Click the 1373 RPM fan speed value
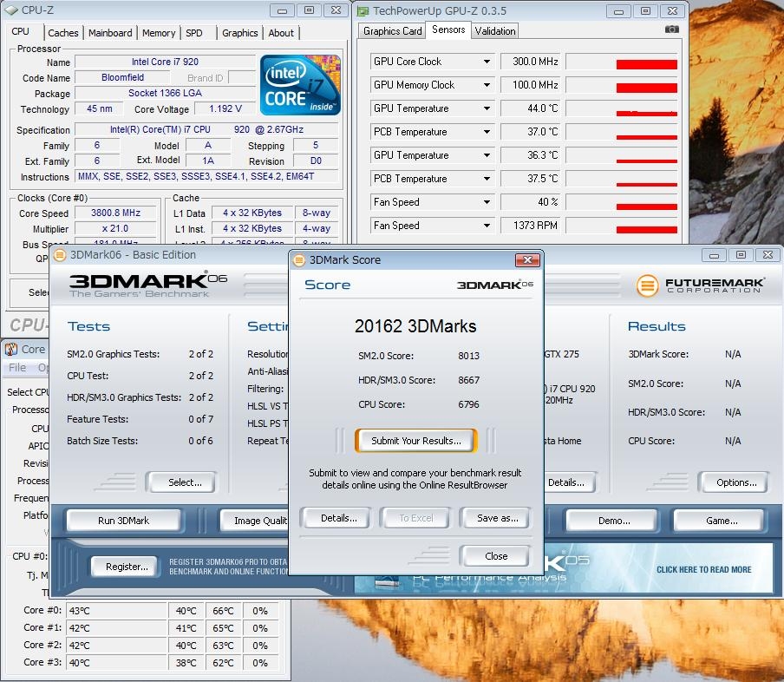This screenshot has width=784, height=682. (531, 226)
